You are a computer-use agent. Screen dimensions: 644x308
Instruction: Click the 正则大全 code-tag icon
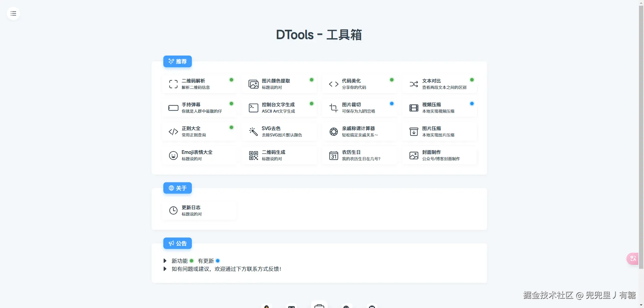173,132
